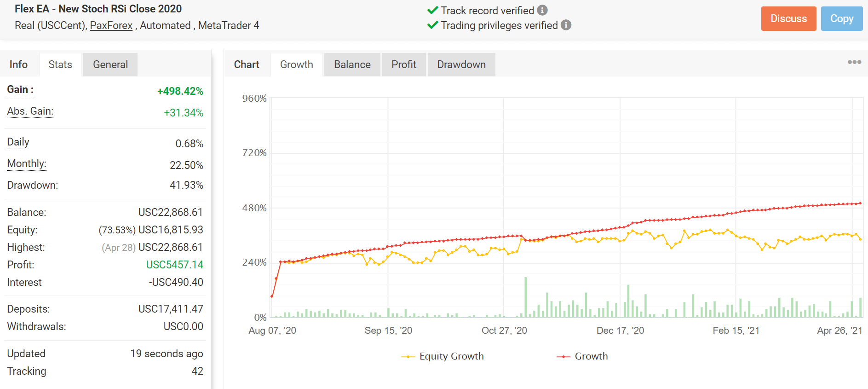Click the Copy button
Viewport: 868px width, 389px height.
pos(842,18)
